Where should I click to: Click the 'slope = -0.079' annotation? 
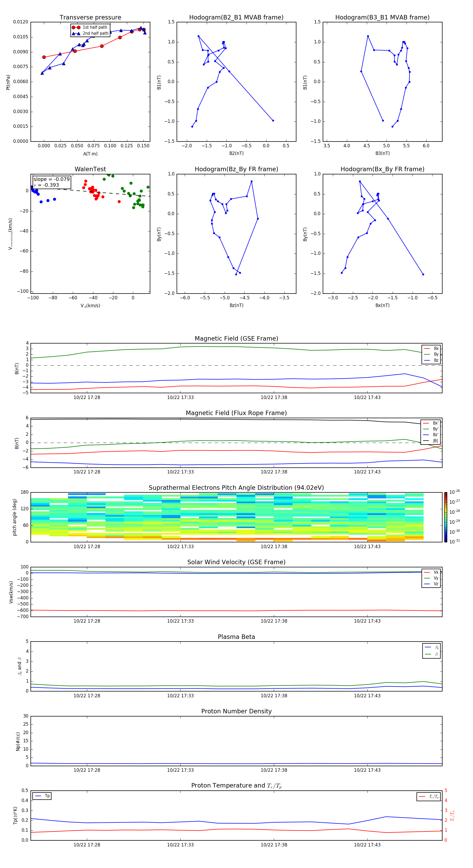pyautogui.click(x=52, y=179)
